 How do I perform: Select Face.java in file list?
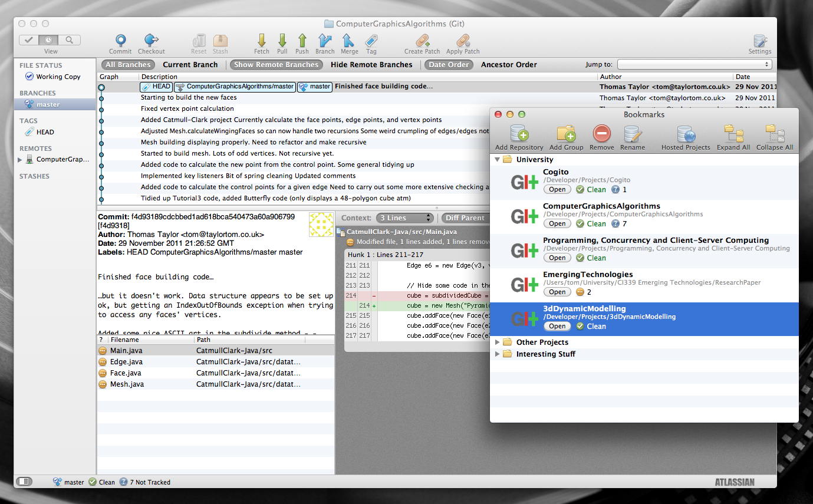tap(215, 373)
